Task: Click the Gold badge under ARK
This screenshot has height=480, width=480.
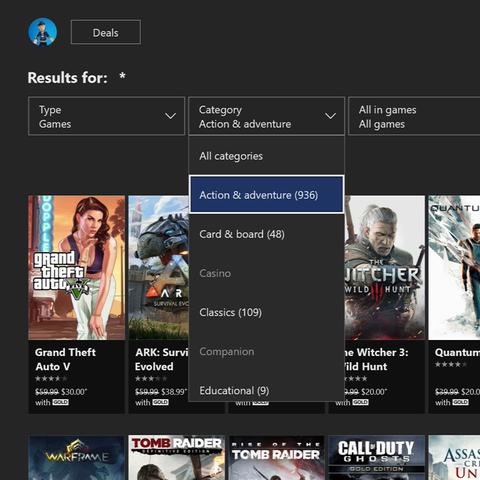Action: coord(160,403)
